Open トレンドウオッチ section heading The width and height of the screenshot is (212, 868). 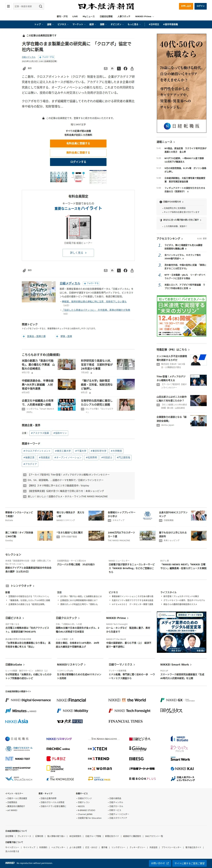tap(22, 586)
